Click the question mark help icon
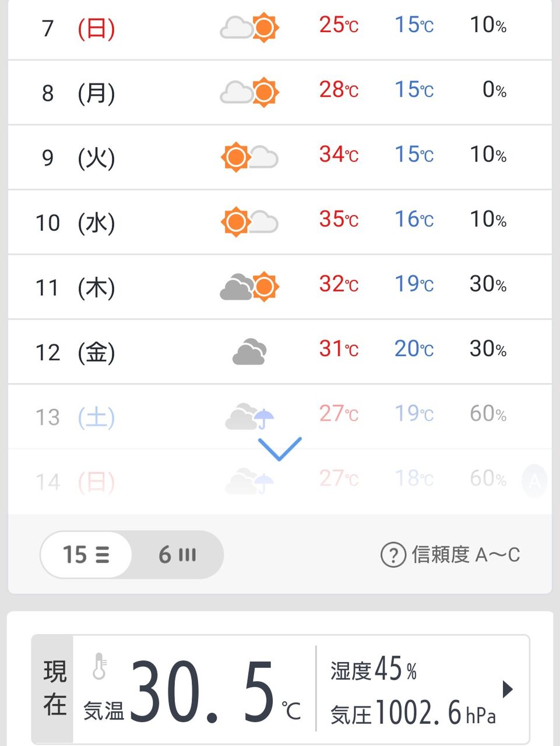 pyautogui.click(x=393, y=555)
